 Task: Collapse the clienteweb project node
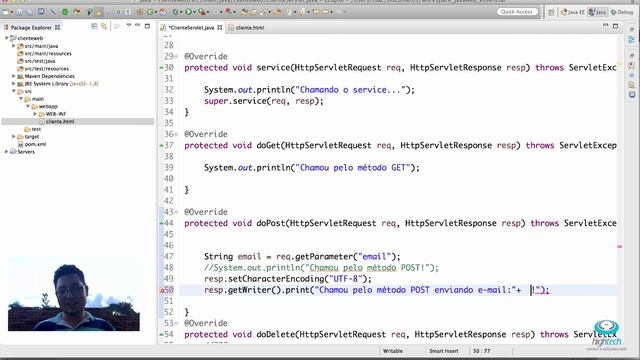pos(7,38)
